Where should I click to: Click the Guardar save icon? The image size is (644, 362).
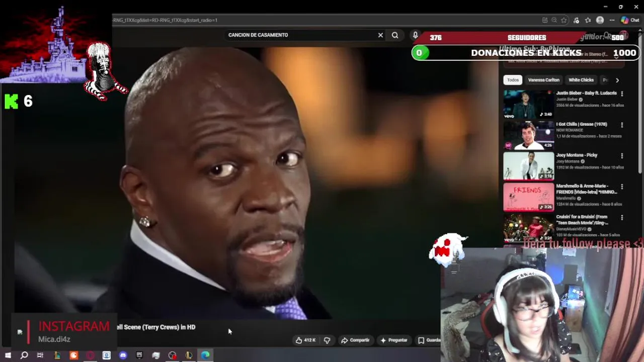tap(422, 340)
